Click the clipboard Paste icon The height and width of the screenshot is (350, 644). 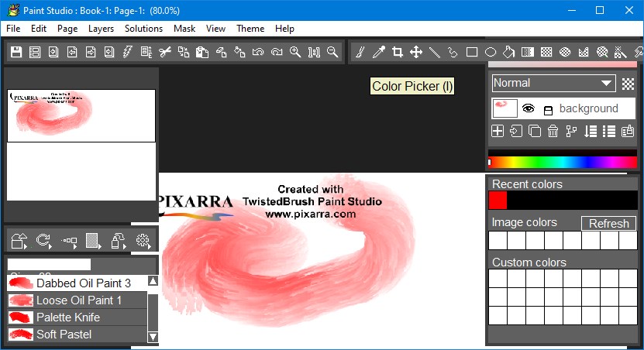click(202, 52)
